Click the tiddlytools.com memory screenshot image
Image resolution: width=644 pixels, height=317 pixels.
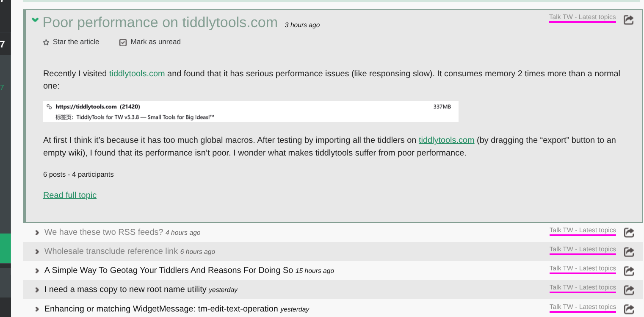click(251, 112)
